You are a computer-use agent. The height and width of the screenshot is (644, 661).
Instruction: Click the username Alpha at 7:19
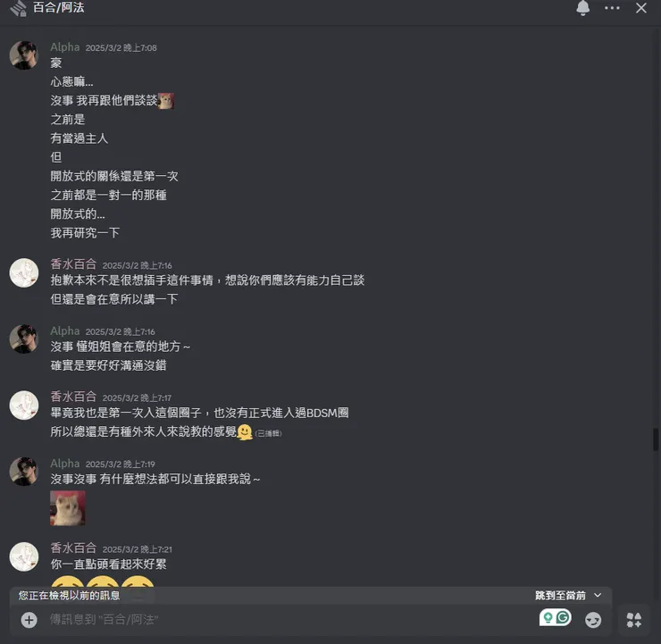(x=65, y=464)
